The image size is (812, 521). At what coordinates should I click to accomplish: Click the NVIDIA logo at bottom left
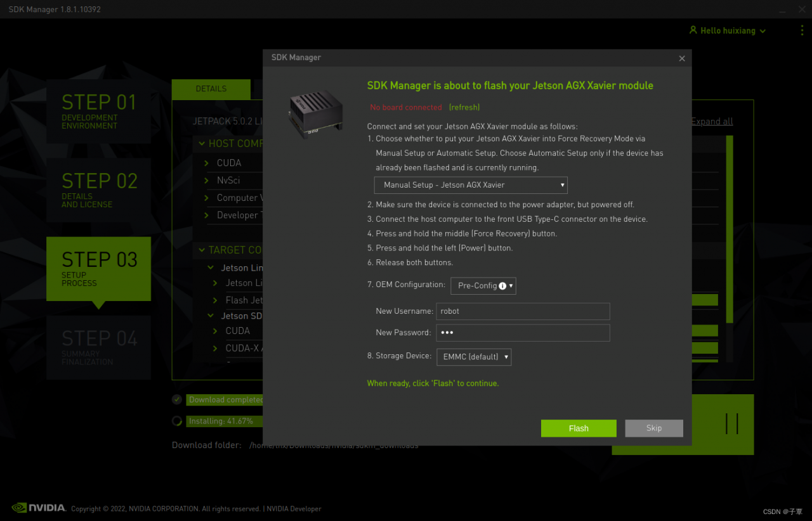39,508
